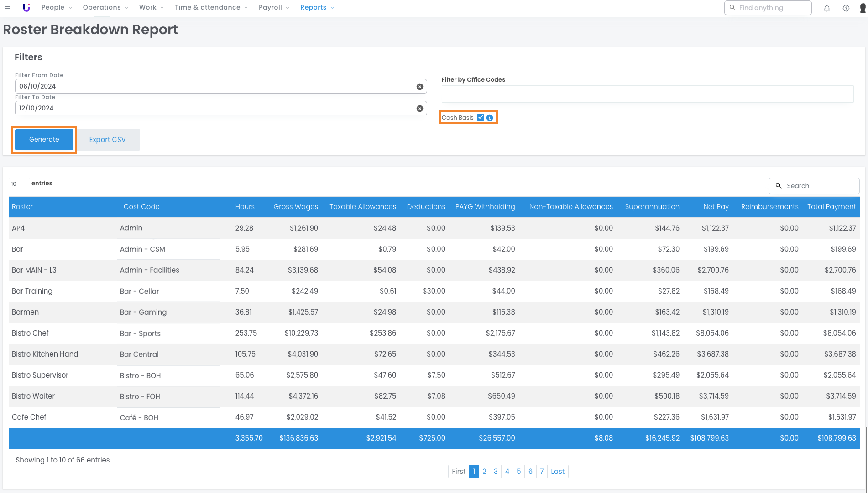This screenshot has height=493, width=868.
Task: Expand the People menu
Action: tap(57, 8)
